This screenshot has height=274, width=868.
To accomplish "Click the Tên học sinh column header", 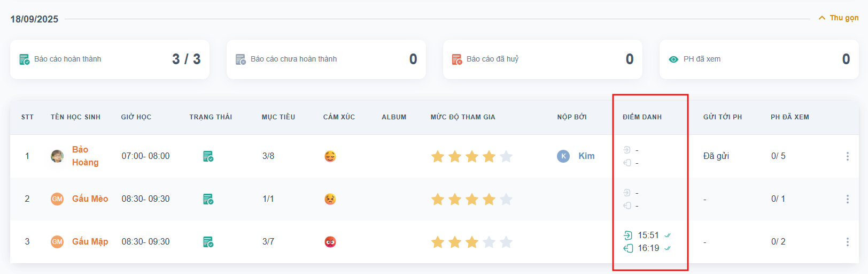I will (x=75, y=117).
